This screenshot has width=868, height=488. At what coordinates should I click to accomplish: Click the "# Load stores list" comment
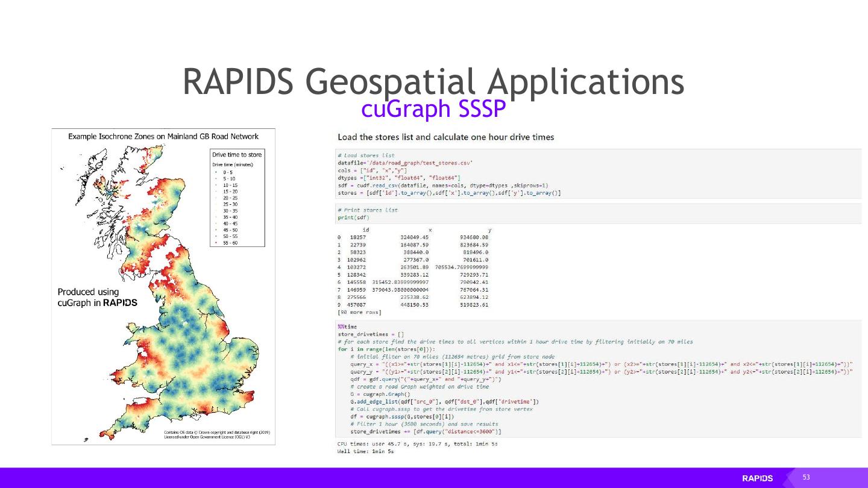coord(366,155)
